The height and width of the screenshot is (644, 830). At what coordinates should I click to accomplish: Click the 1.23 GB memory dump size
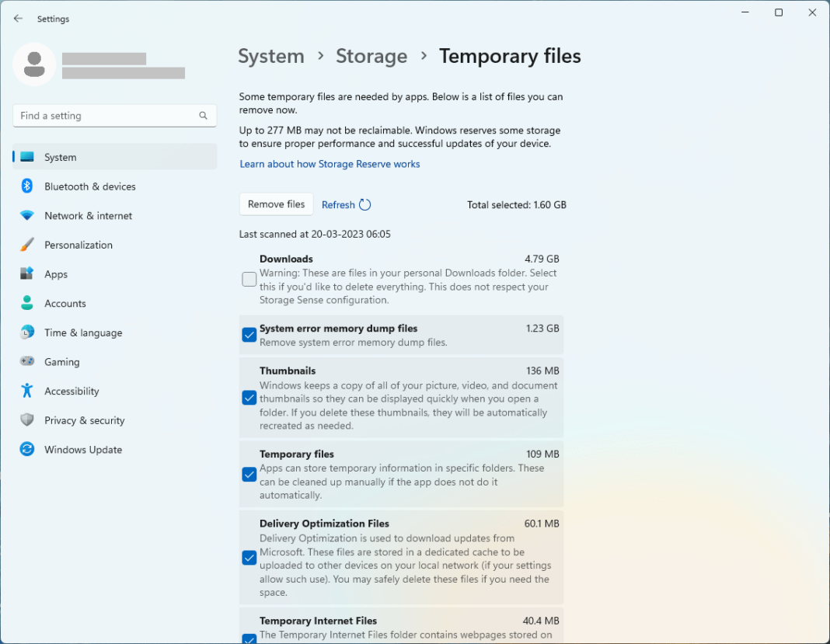pyautogui.click(x=542, y=328)
